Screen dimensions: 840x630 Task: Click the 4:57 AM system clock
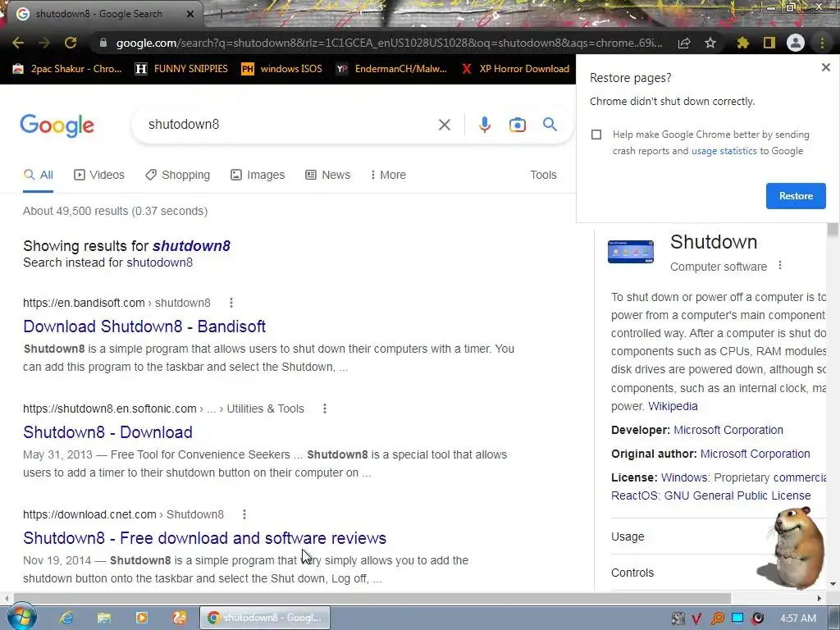pos(797,619)
